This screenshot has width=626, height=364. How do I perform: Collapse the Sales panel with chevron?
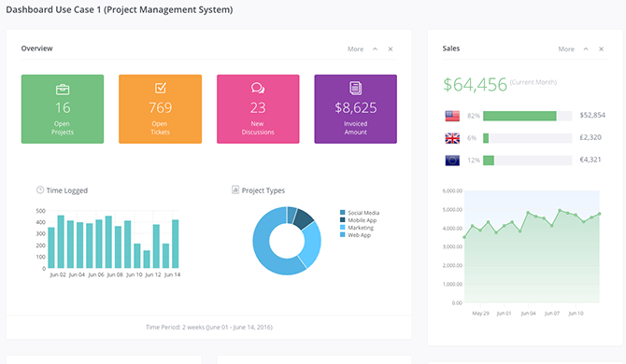click(586, 49)
